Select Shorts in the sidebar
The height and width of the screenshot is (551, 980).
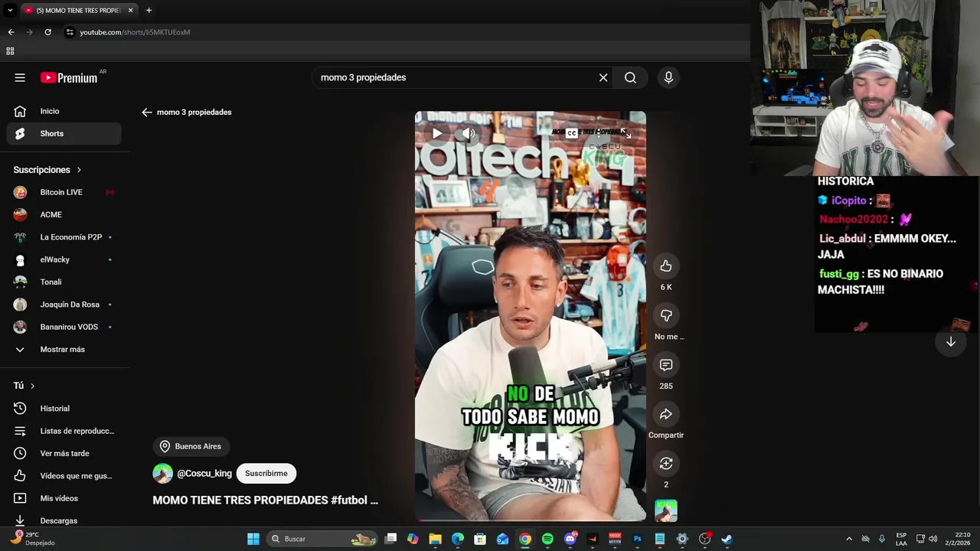pyautogui.click(x=64, y=133)
